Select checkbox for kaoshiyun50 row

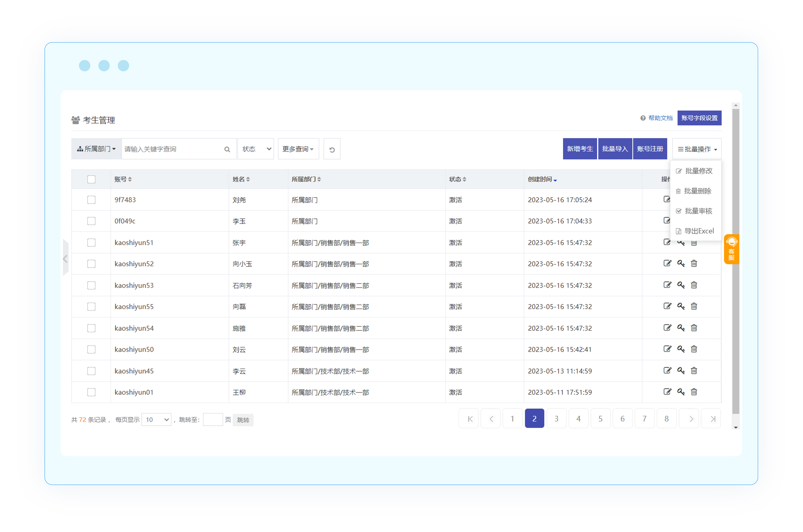[91, 350]
